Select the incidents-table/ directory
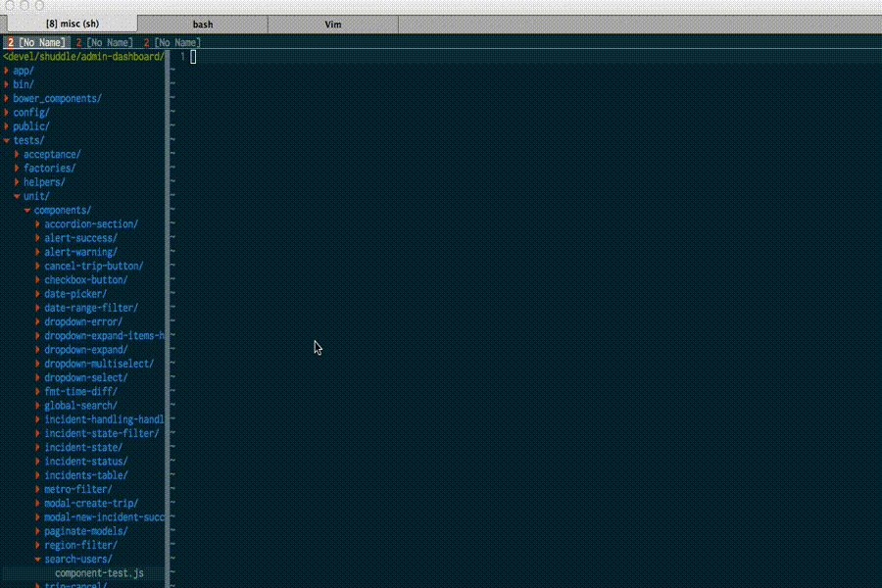 coord(86,475)
